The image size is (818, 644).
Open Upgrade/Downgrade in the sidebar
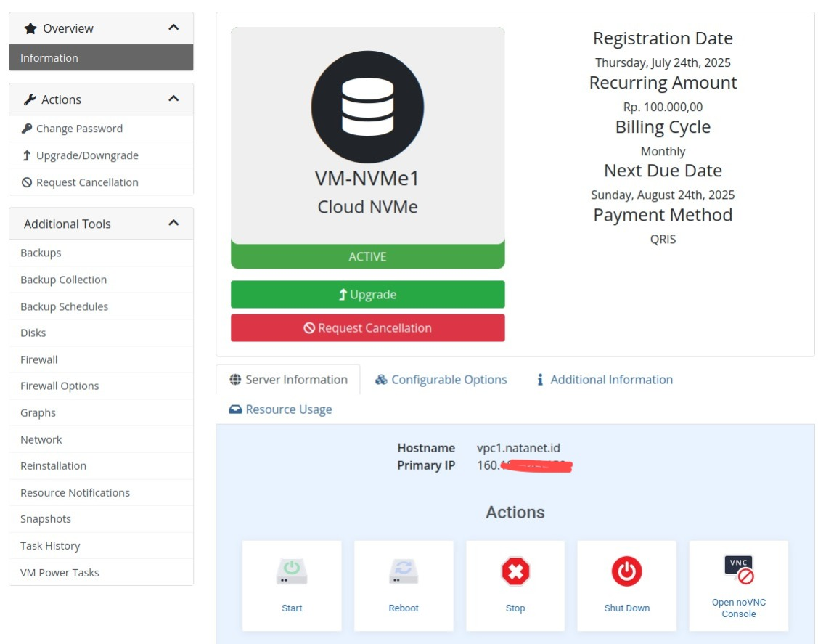(101, 155)
